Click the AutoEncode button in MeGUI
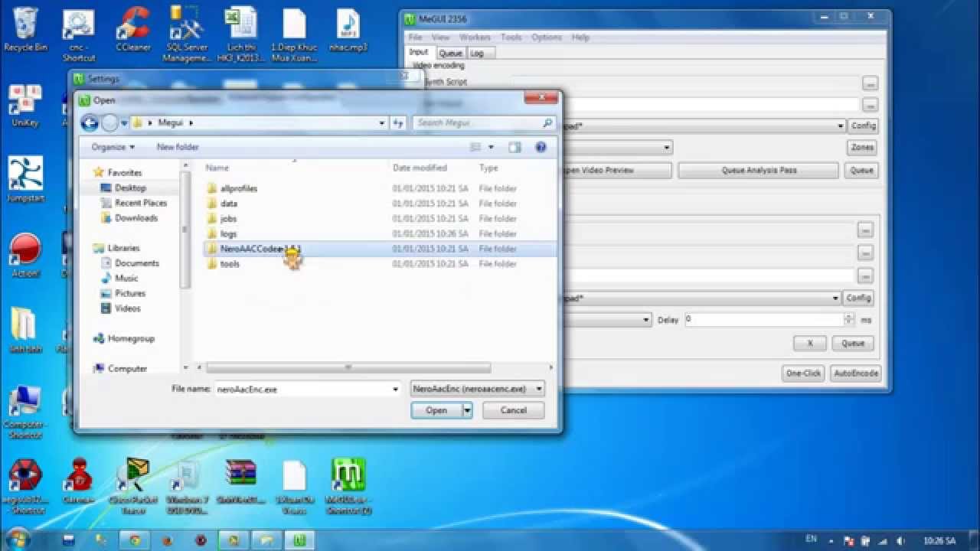Image resolution: width=980 pixels, height=551 pixels. (x=857, y=373)
